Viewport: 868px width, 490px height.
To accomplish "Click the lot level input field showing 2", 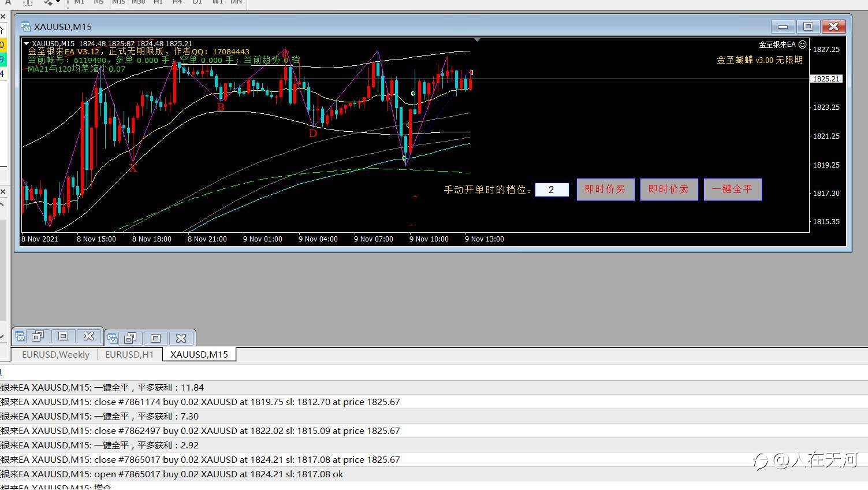I will pyautogui.click(x=552, y=190).
